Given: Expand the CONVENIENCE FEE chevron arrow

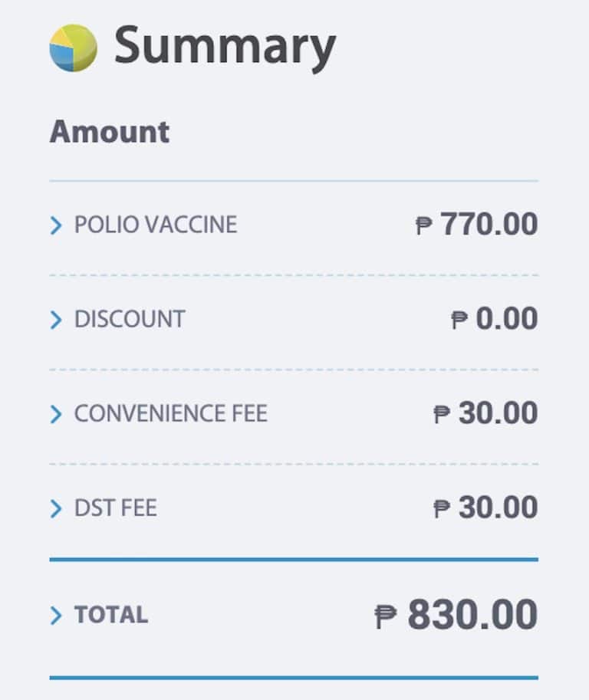Looking at the screenshot, I should 56,415.
